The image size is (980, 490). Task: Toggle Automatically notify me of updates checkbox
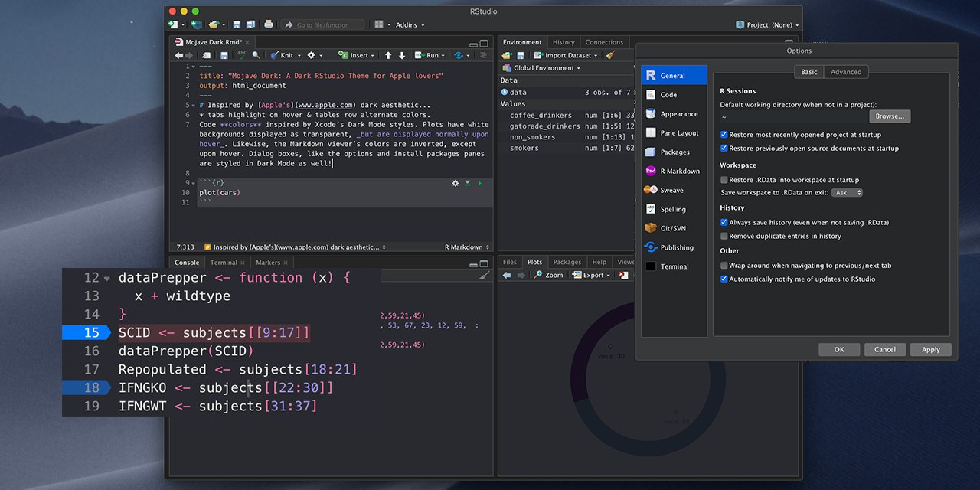coord(724,279)
